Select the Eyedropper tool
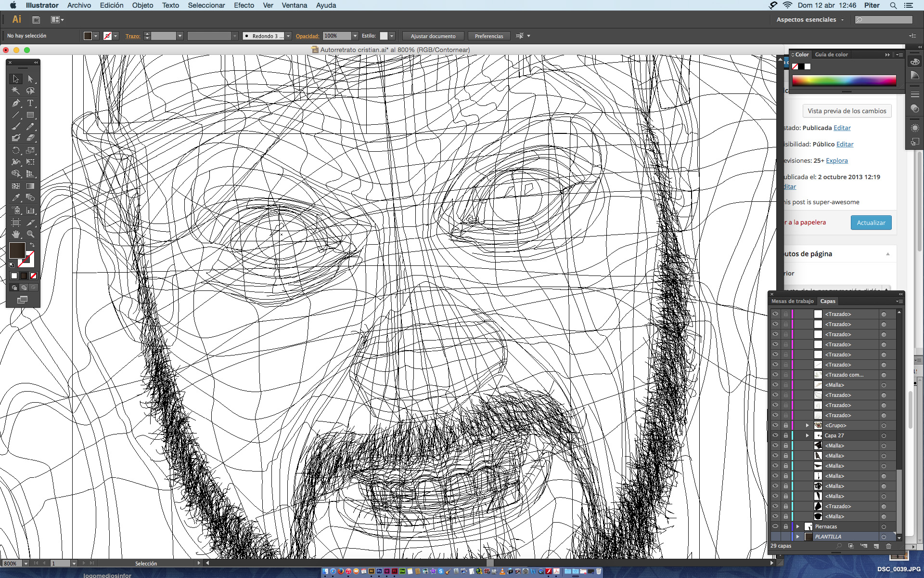Screen dimensions: 924x578 pos(16,198)
